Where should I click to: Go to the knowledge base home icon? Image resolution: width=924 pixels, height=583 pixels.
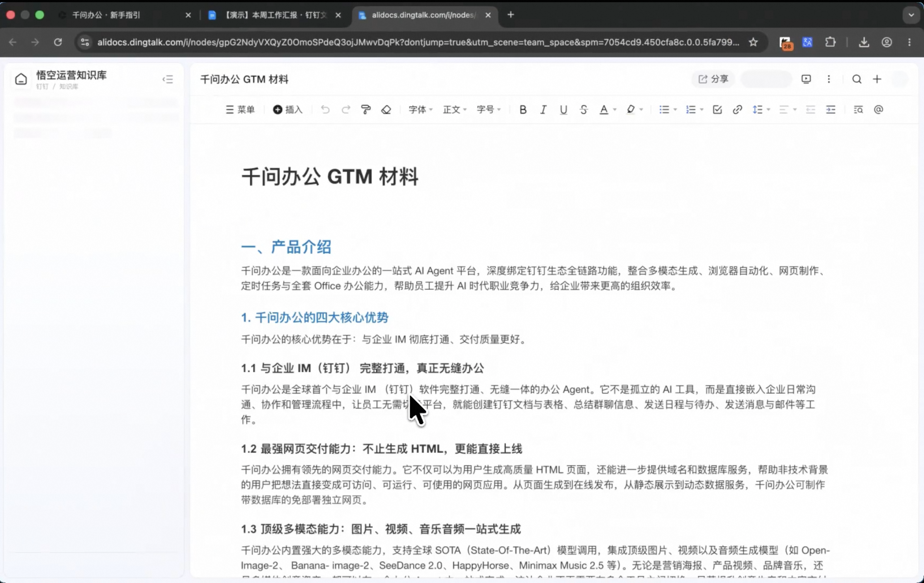pos(21,79)
